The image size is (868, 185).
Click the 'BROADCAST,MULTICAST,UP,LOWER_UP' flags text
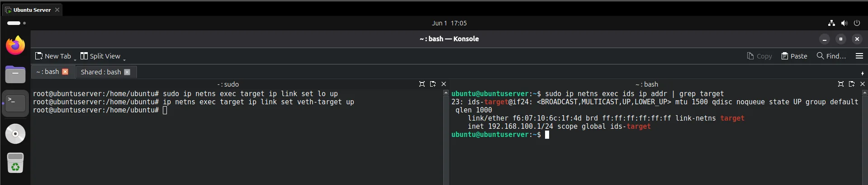click(604, 102)
